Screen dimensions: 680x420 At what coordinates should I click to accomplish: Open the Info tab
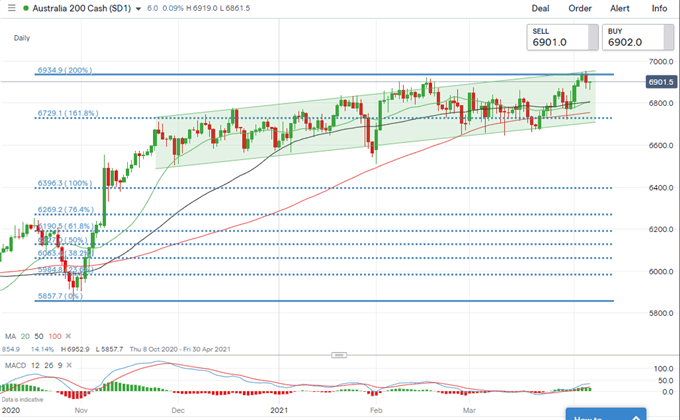(659, 8)
